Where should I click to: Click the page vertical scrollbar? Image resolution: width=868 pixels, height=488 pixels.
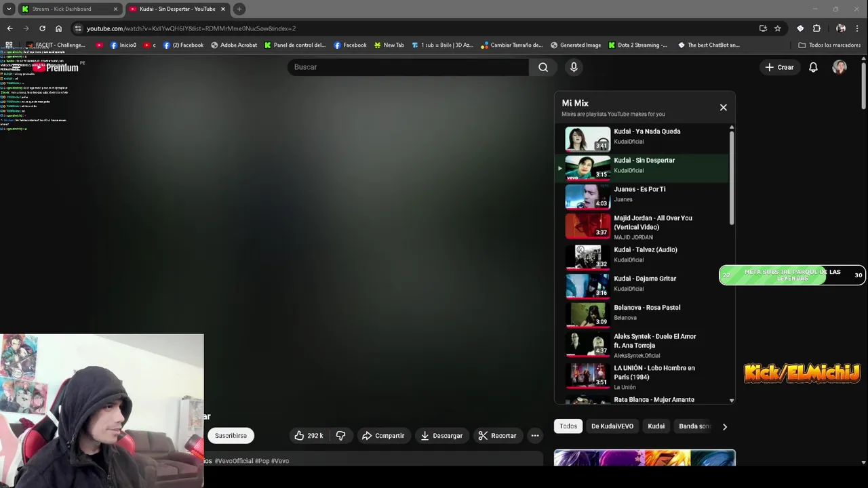pos(863,85)
